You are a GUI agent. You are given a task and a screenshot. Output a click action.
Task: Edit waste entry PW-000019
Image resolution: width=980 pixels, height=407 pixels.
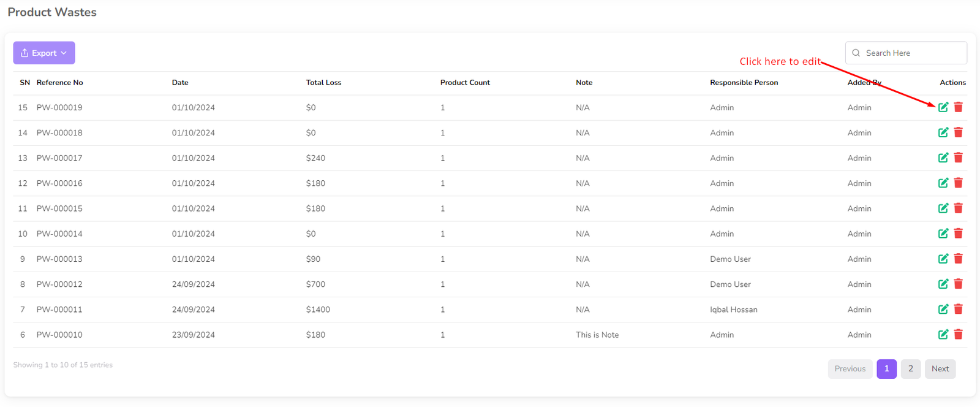click(x=943, y=107)
